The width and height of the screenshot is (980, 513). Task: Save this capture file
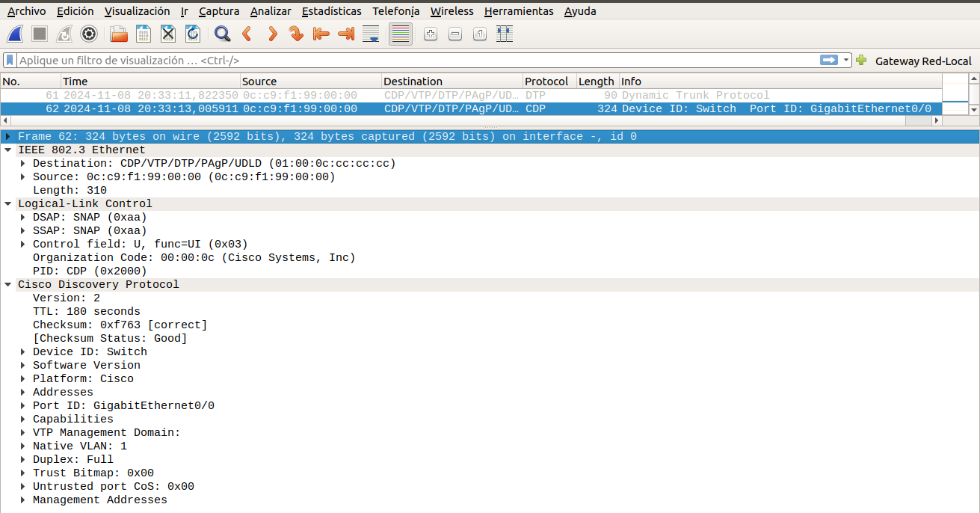click(144, 34)
